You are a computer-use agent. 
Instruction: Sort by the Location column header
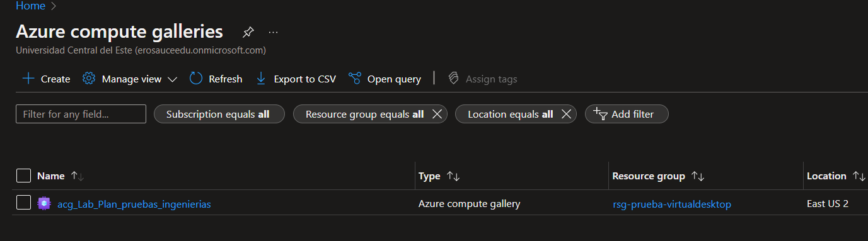[826, 176]
